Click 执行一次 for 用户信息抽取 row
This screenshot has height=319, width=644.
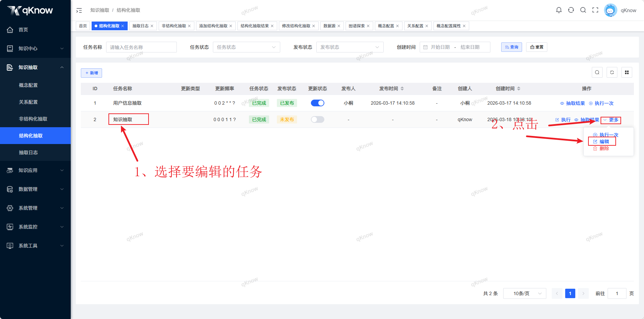click(x=601, y=103)
